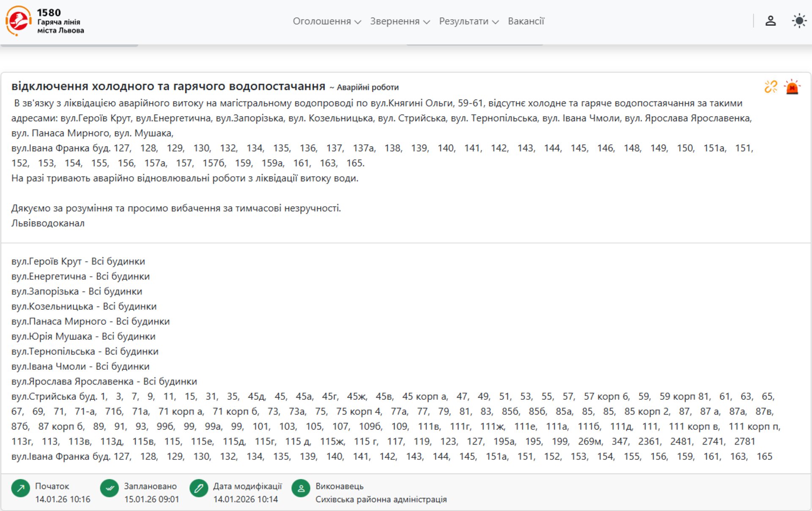Click the water outage announcement title
812x511 pixels.
[168, 86]
